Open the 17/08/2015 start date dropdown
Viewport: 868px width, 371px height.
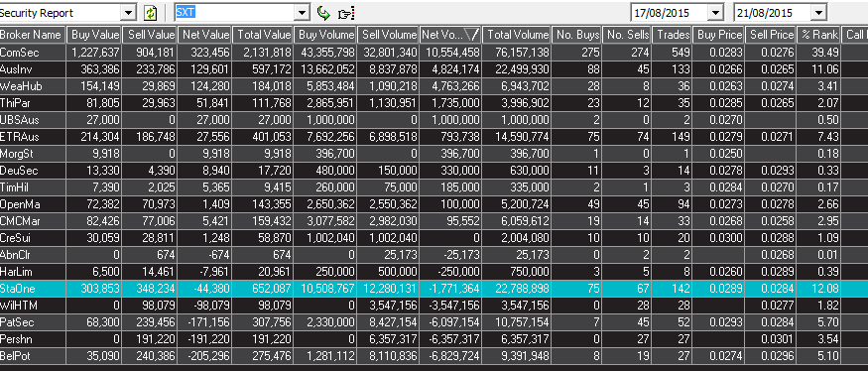pyautogui.click(x=716, y=13)
